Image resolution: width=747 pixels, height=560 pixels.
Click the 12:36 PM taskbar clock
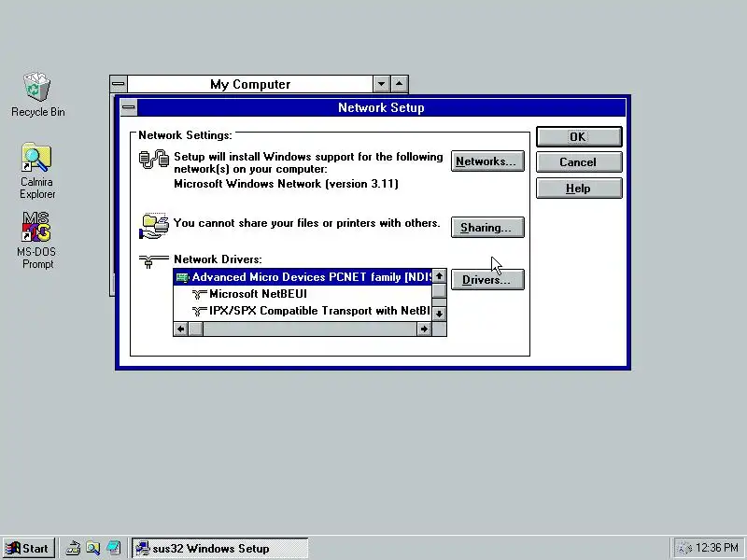click(716, 548)
